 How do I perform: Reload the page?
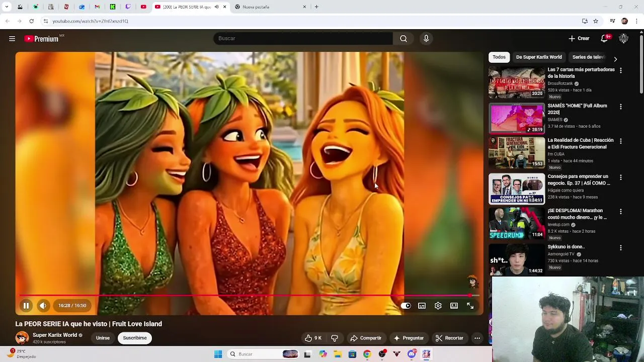(x=31, y=21)
